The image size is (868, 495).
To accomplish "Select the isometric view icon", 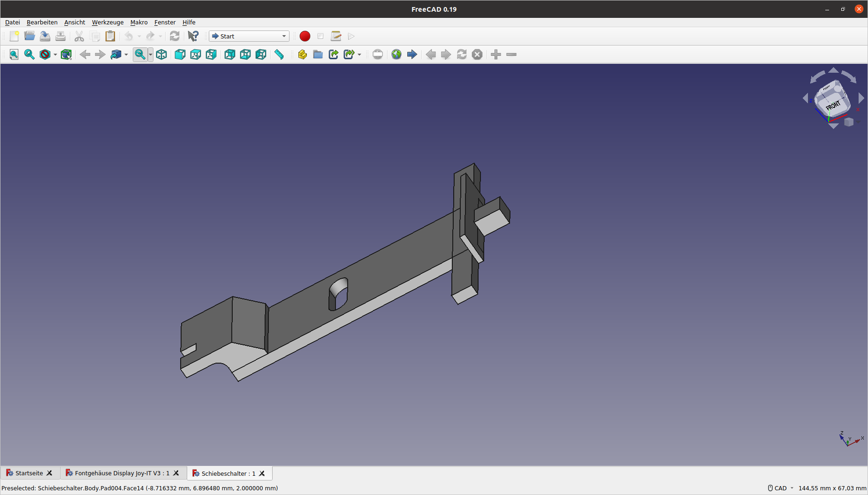I will (161, 54).
